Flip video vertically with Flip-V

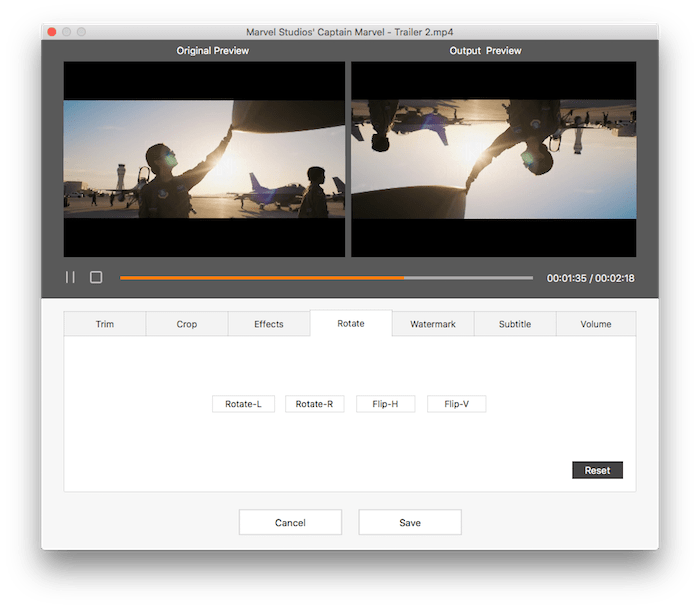(456, 404)
